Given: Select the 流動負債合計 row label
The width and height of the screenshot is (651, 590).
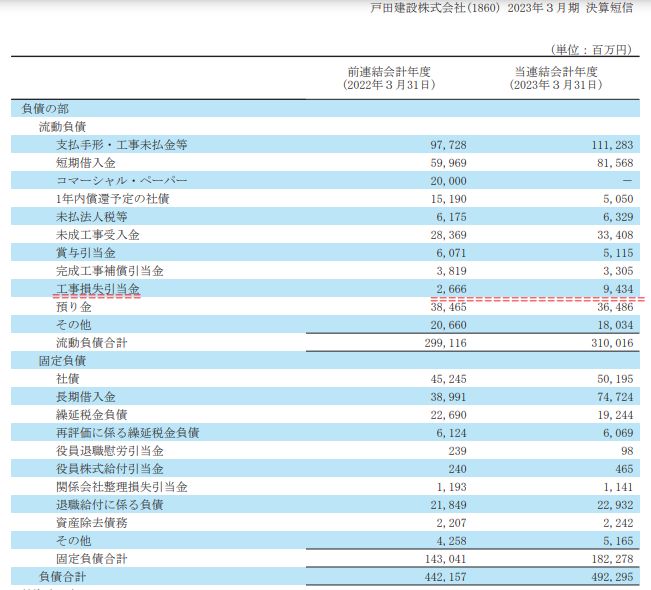Looking at the screenshot, I should coord(92,343).
